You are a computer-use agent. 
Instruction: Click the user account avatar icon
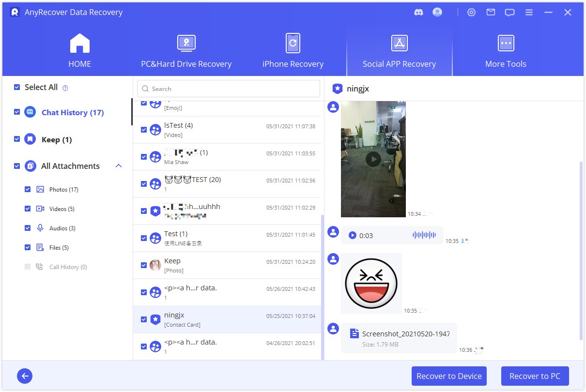[437, 12]
